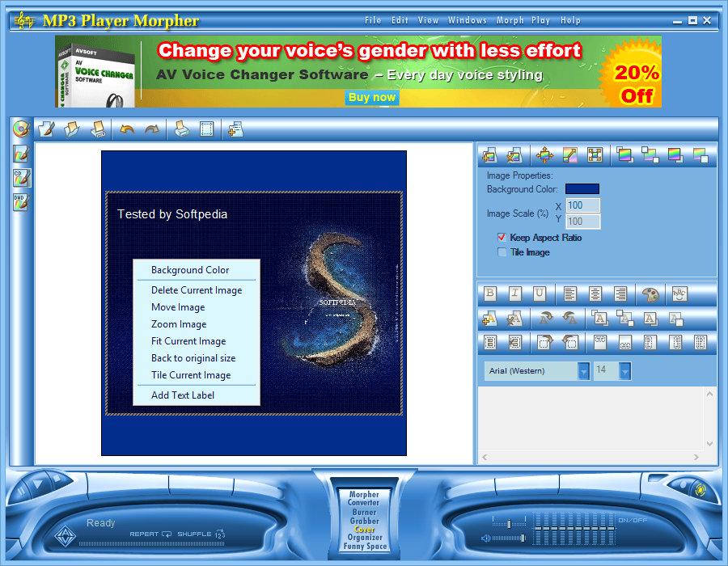The image size is (728, 566).
Task: Open the Morph menu
Action: coord(510,20)
